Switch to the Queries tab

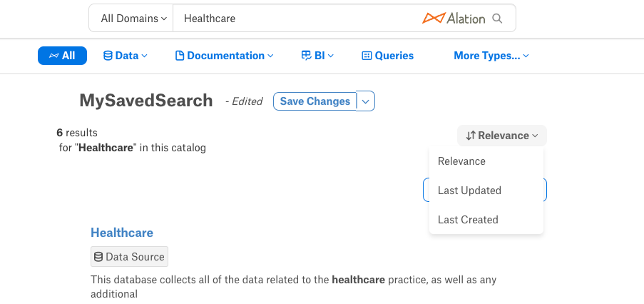coord(388,56)
